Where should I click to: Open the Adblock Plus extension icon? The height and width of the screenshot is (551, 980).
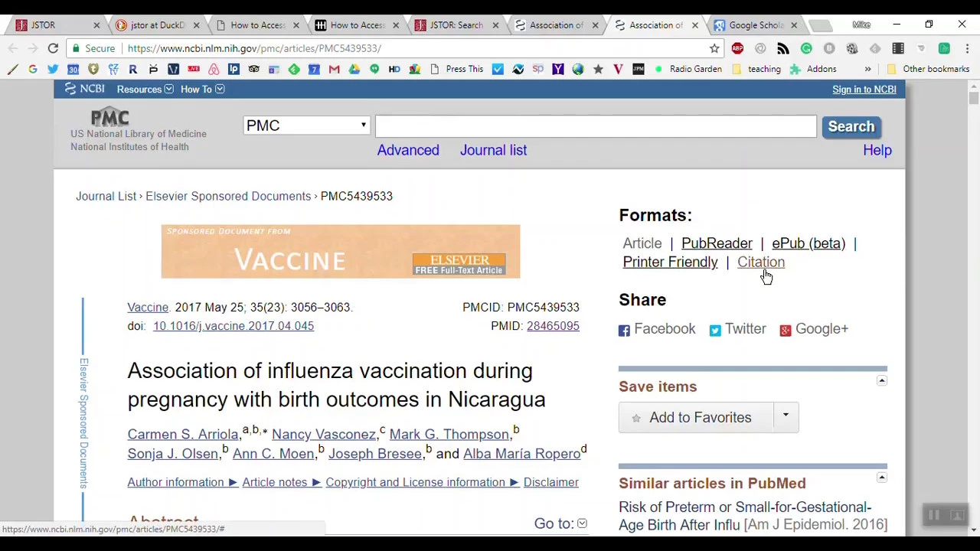point(737,48)
